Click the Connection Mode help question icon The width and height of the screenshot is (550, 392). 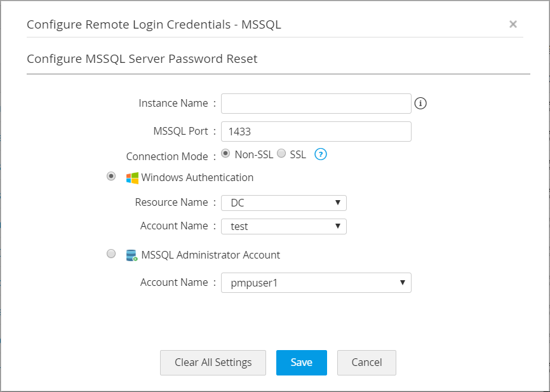(x=321, y=154)
